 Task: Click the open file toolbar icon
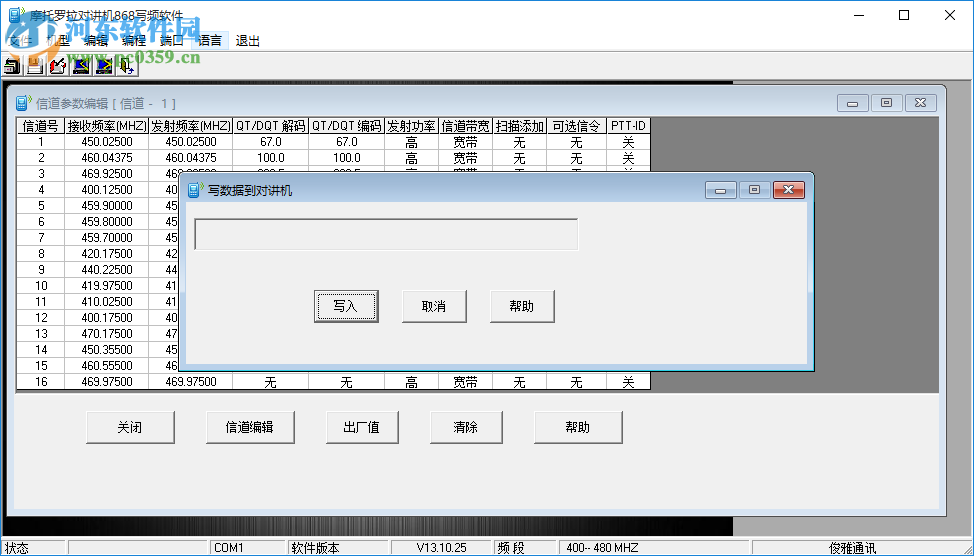coord(12,65)
